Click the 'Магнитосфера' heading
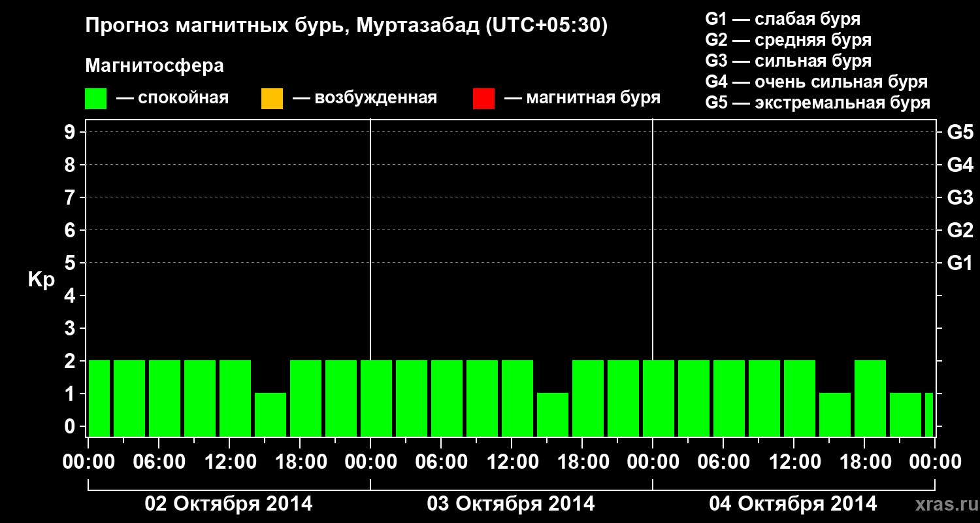Image resolution: width=980 pixels, height=523 pixels. [154, 66]
